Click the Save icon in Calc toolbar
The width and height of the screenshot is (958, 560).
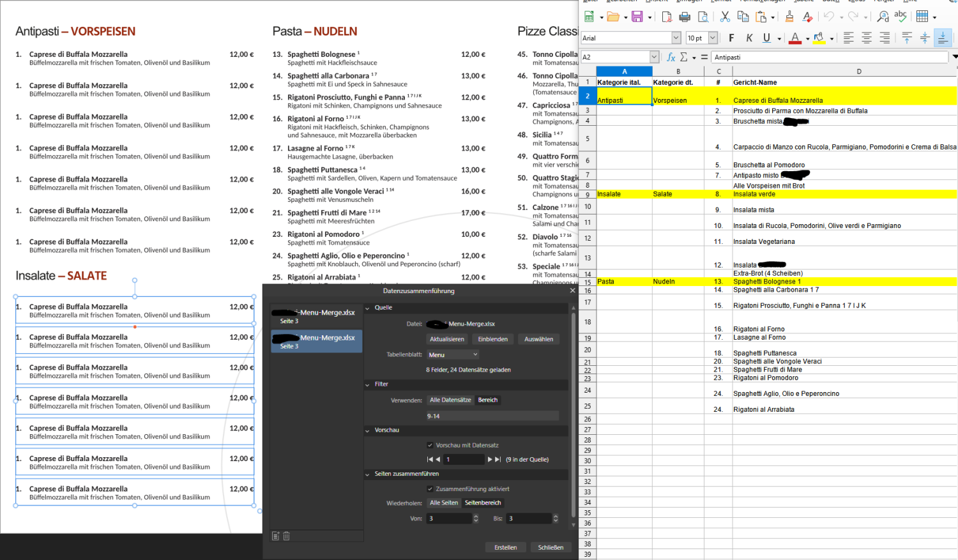click(x=637, y=17)
